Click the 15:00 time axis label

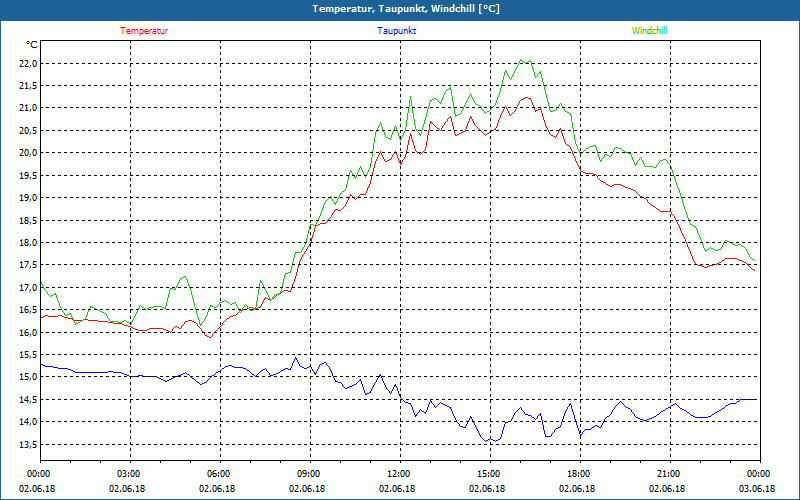click(489, 474)
